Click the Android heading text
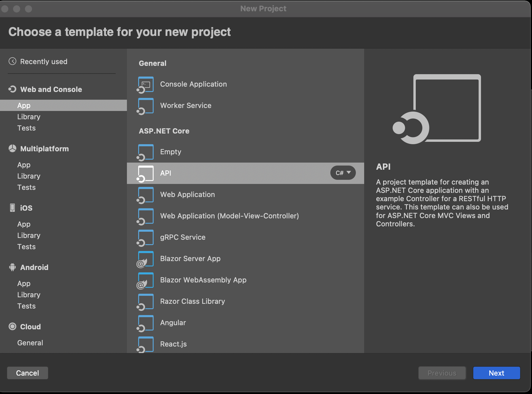The width and height of the screenshot is (532, 394). pos(34,267)
